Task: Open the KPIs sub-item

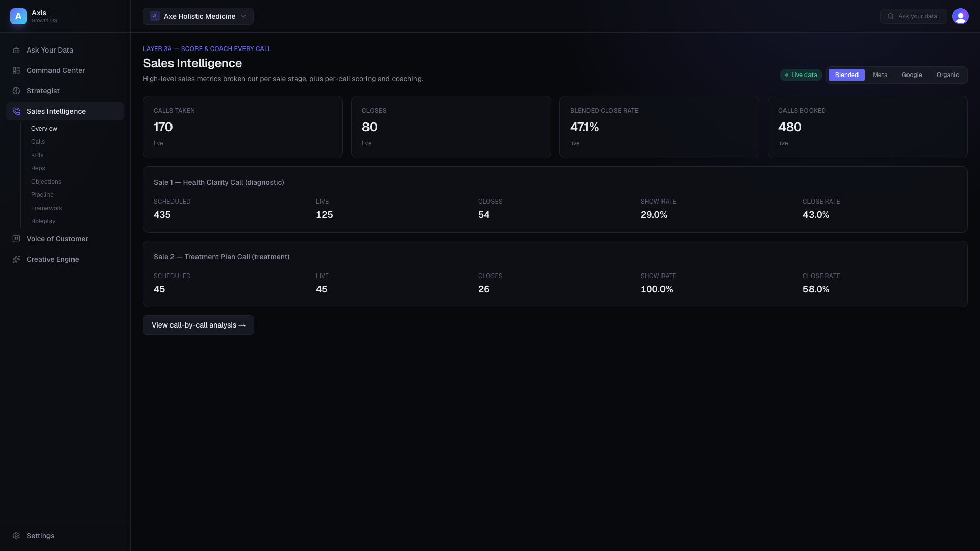Action: coord(37,155)
